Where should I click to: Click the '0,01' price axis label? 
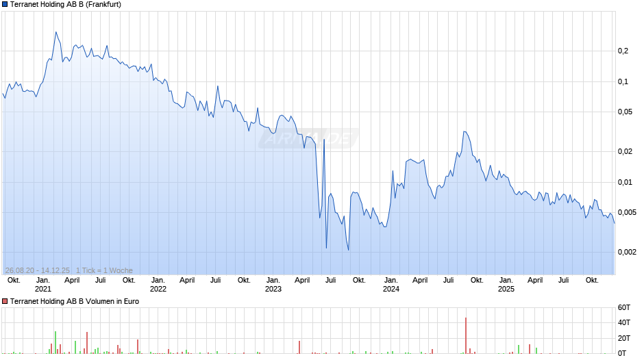pos(625,182)
